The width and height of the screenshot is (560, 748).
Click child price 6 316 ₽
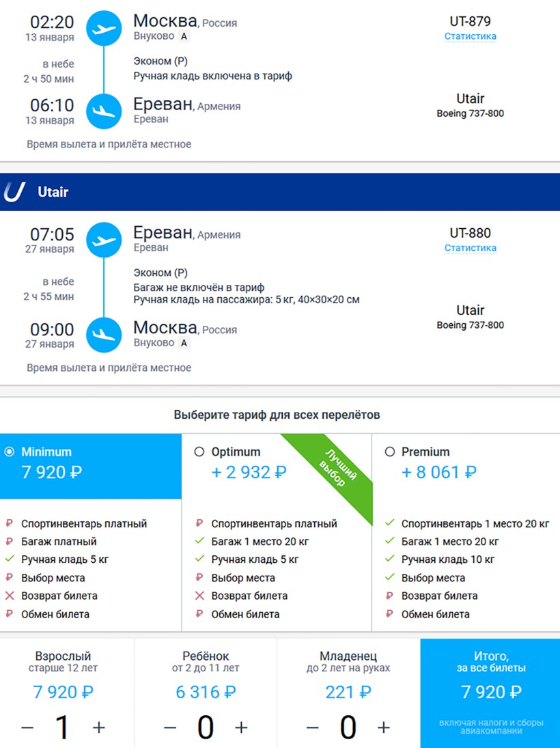click(x=206, y=692)
